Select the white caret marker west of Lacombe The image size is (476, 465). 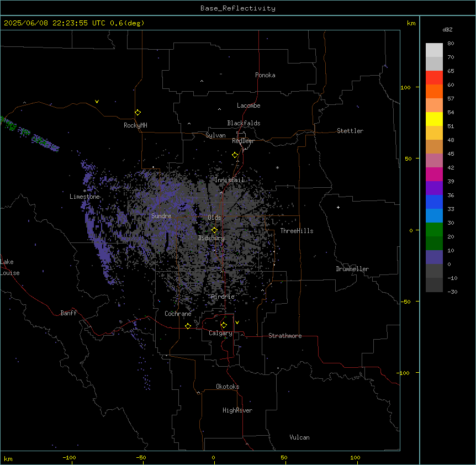click(219, 109)
